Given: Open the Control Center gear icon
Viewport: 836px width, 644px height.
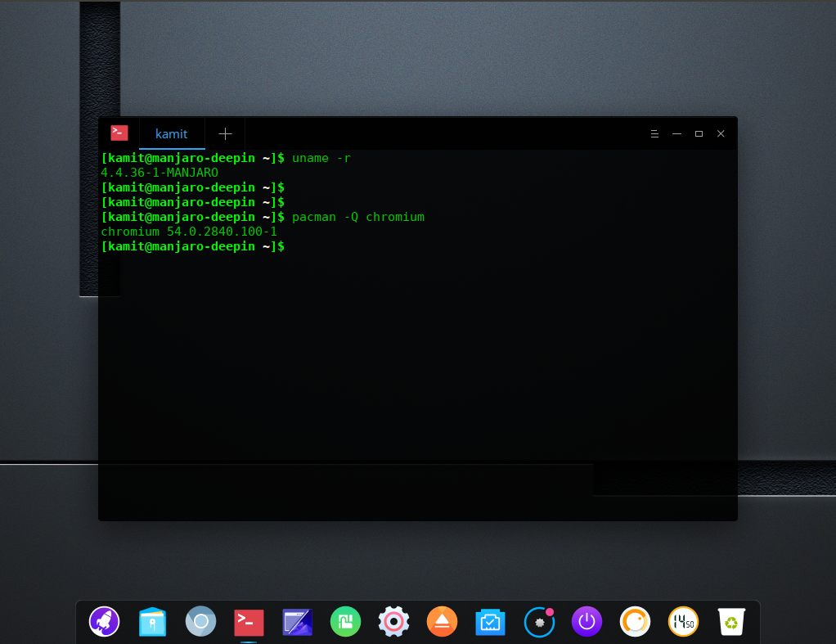Looking at the screenshot, I should point(393,622).
